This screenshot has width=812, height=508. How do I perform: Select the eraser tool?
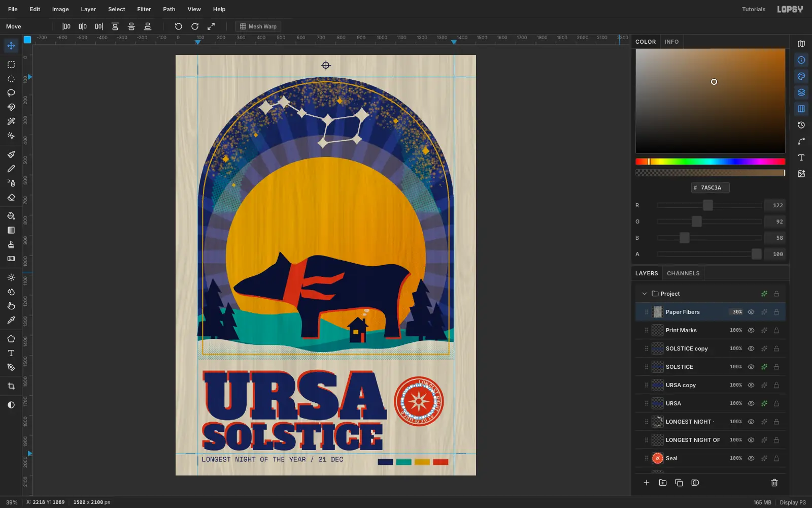click(11, 197)
